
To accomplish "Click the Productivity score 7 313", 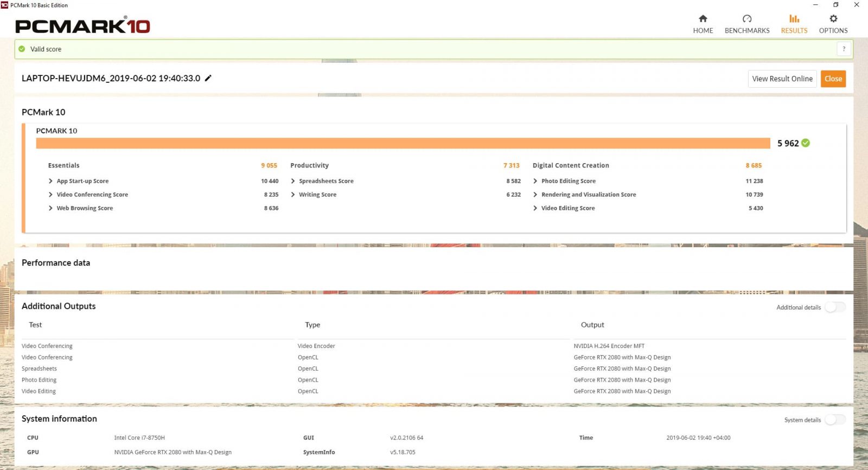I will coord(511,165).
